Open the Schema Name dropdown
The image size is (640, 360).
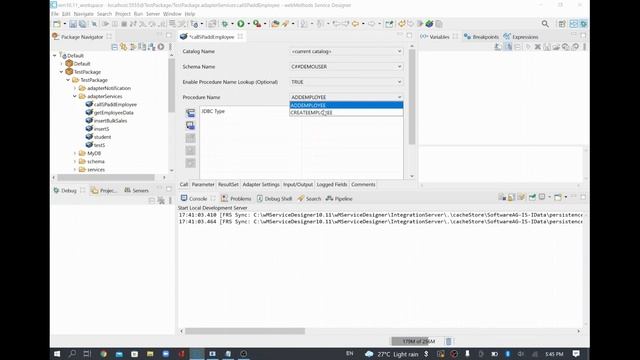[x=346, y=67]
